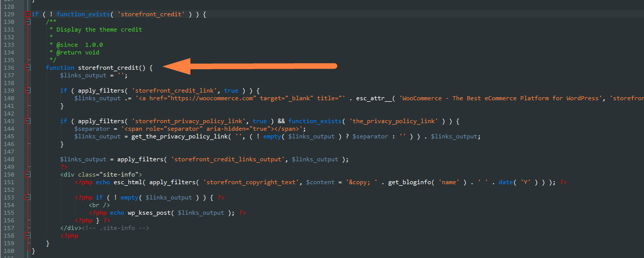The image size is (644, 258).
Task: Click line number 136 in the margin
Action: [9, 68]
